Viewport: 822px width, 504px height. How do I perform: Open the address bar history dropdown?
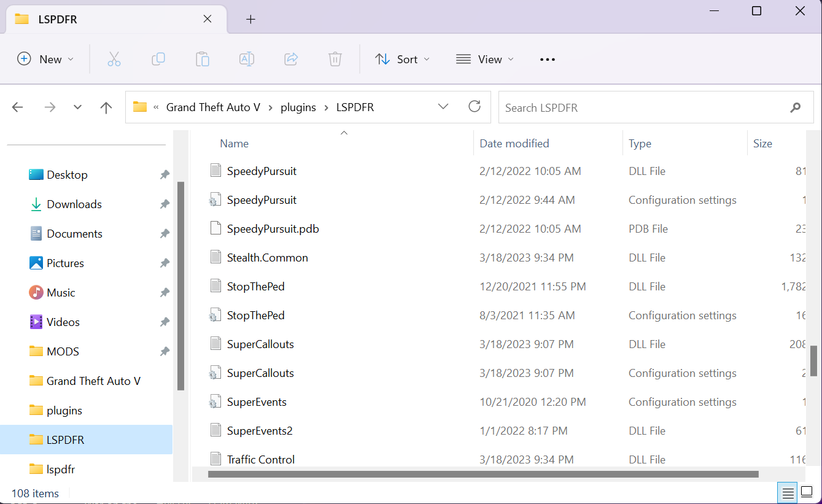click(x=443, y=107)
